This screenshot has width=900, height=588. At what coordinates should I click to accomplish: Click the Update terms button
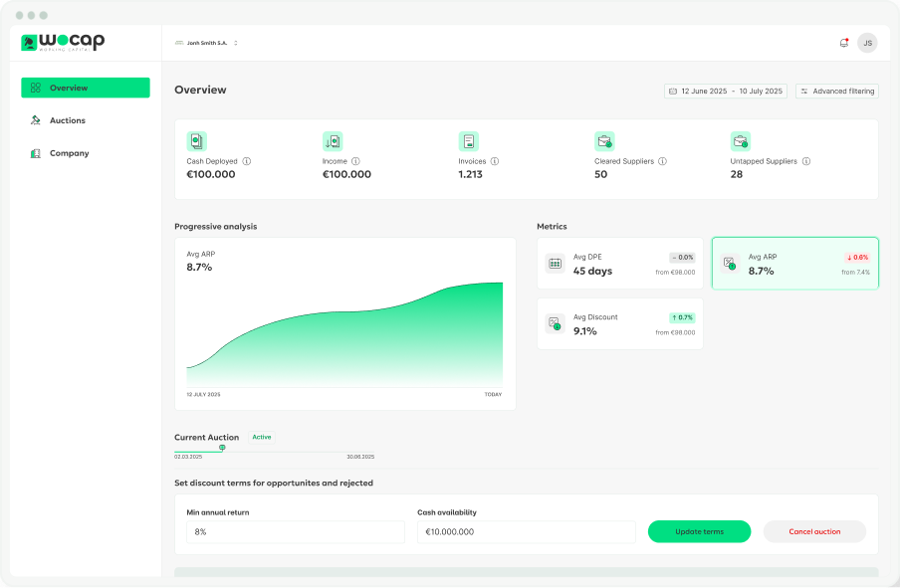pyautogui.click(x=699, y=531)
